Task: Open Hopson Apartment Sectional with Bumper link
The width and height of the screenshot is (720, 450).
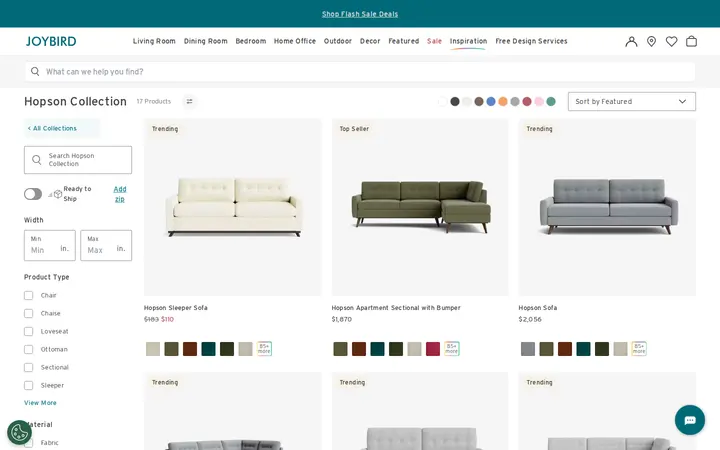Action: tap(396, 308)
